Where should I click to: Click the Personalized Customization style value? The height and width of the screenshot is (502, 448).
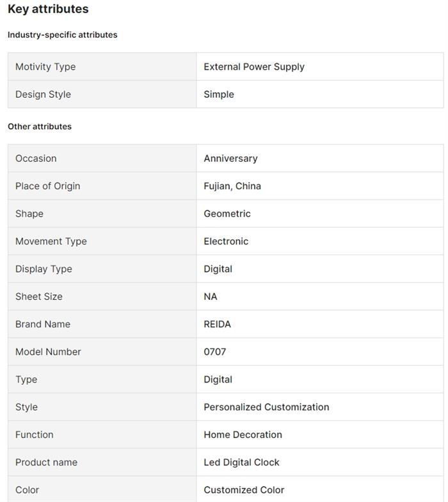click(266, 407)
